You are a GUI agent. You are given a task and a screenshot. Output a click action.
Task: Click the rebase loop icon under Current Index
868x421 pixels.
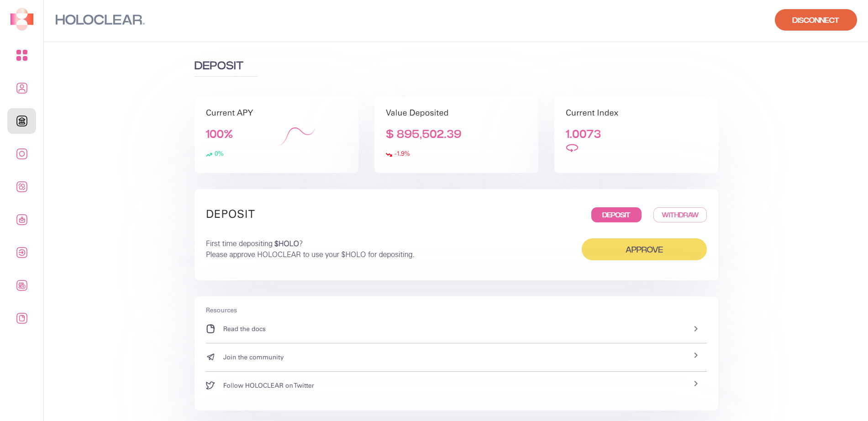tap(572, 148)
